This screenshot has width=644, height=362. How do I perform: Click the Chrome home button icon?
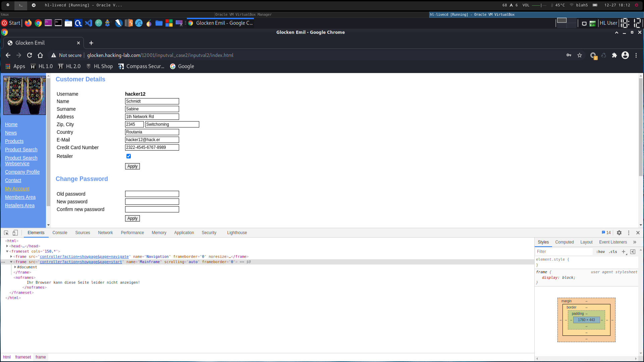[40, 55]
